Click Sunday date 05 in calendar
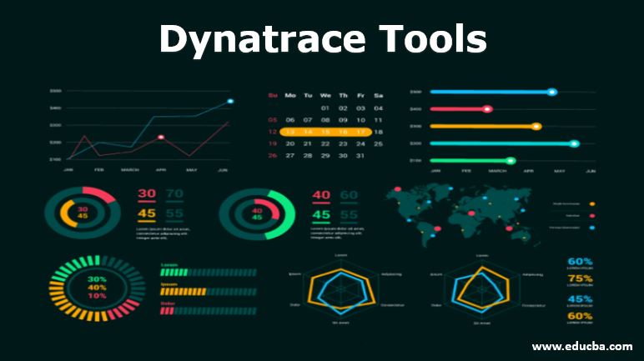Image resolution: width=644 pixels, height=361 pixels. [273, 120]
